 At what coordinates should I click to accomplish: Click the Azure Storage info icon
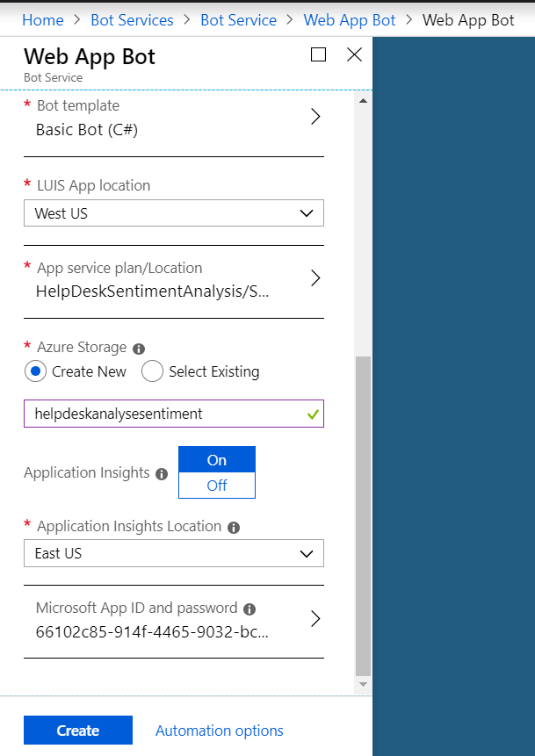click(139, 348)
